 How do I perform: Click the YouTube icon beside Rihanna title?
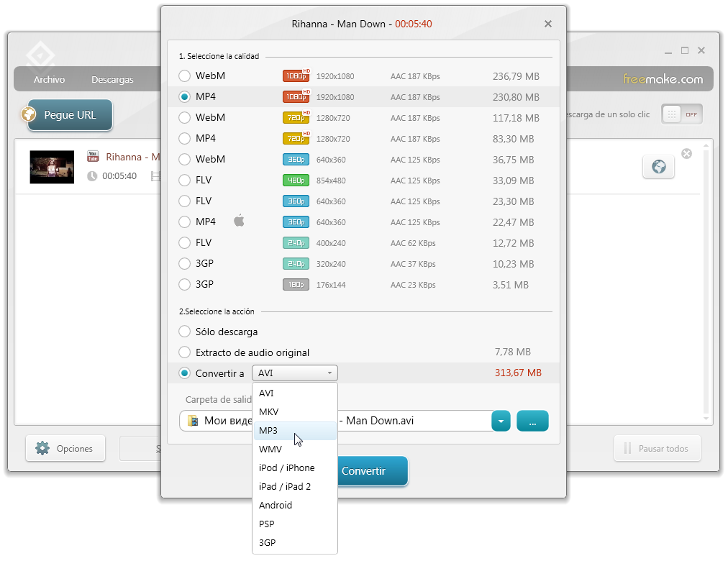[x=93, y=156]
